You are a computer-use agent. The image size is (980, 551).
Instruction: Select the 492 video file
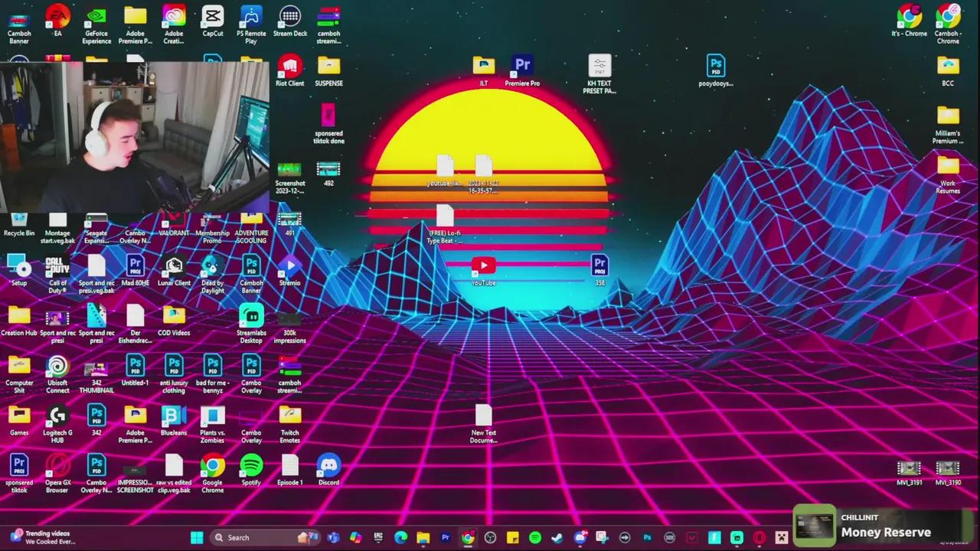click(328, 174)
